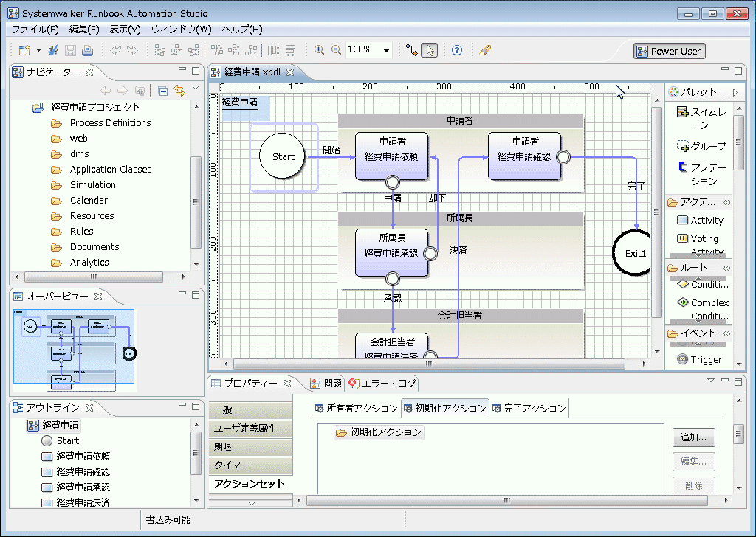
Task: Open the 100% zoom level dropdown
Action: 386,50
